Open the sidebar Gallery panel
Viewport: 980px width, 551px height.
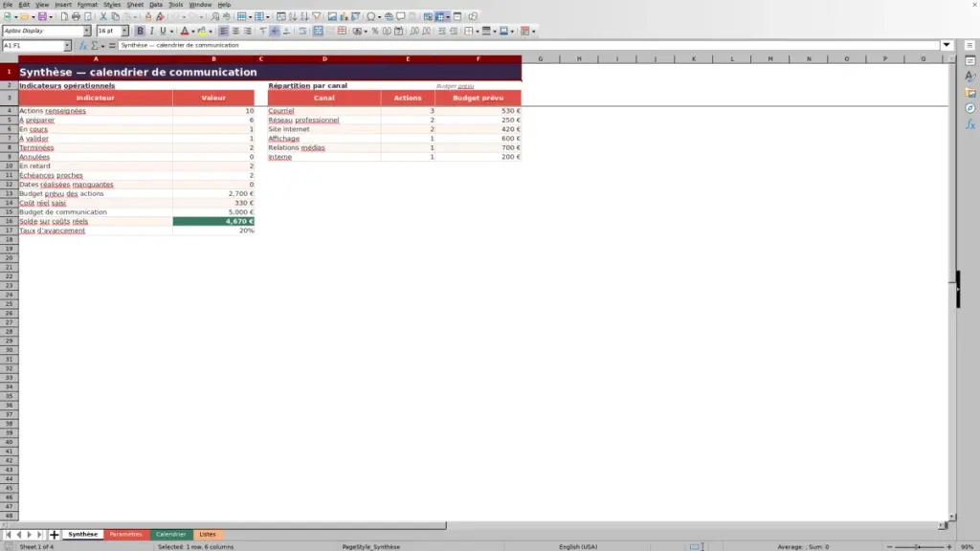coord(970,93)
